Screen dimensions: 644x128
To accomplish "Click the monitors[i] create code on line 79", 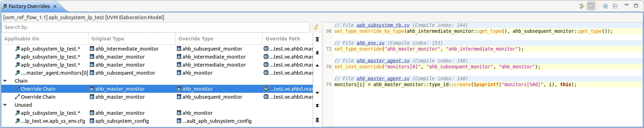I will point(455,84).
